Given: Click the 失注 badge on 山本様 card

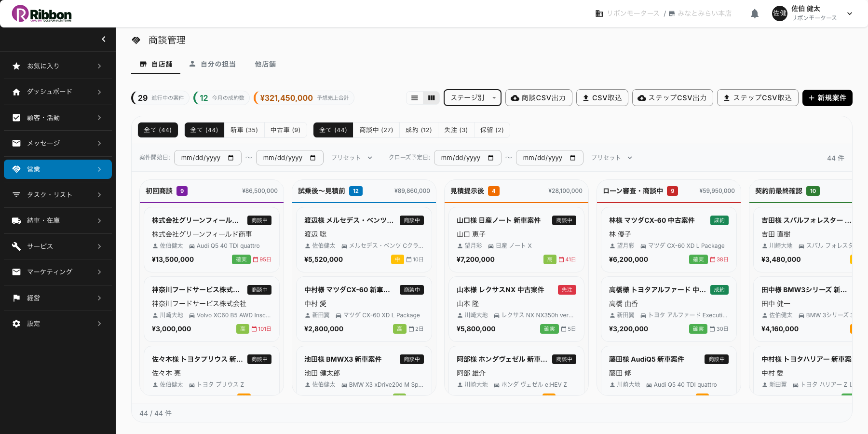Looking at the screenshot, I should click(x=567, y=290).
